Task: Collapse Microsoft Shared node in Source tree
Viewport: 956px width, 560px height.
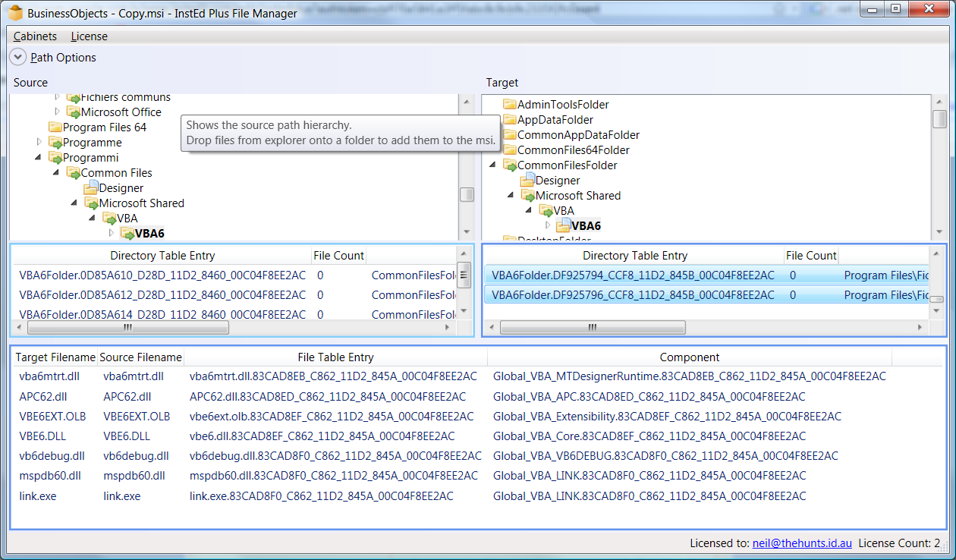Action: click(75, 203)
